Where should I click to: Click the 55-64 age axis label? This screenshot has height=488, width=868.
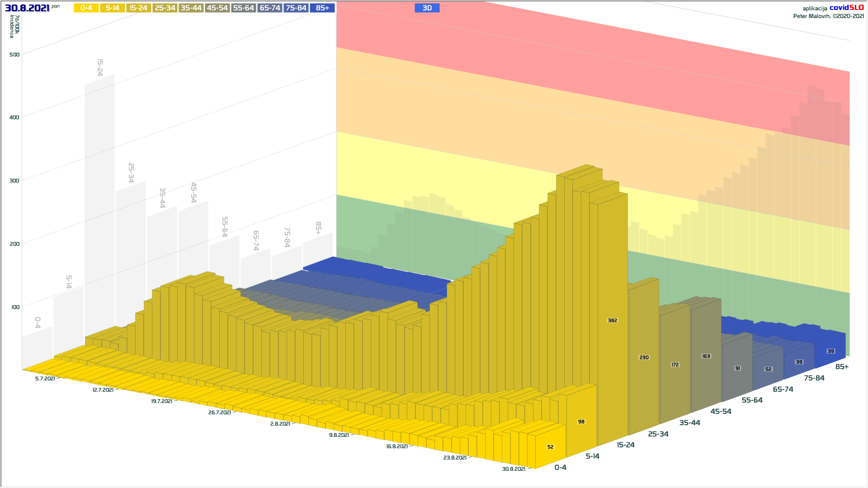point(752,400)
